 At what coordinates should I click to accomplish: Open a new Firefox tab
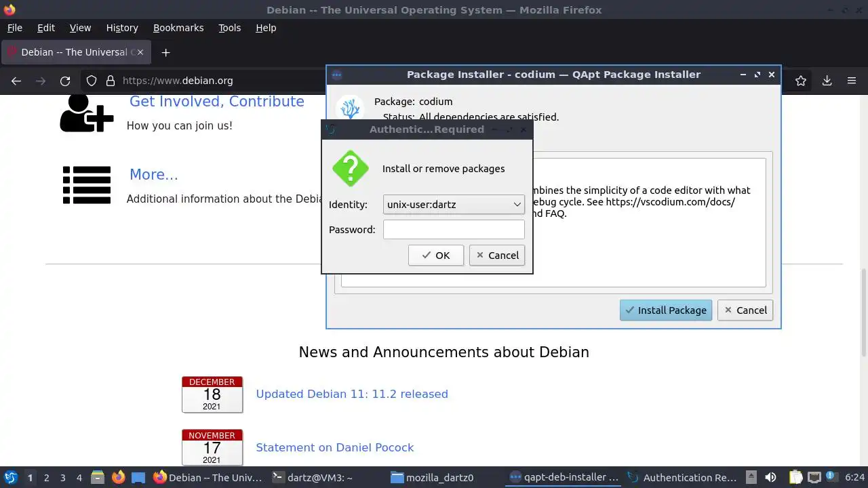(165, 52)
